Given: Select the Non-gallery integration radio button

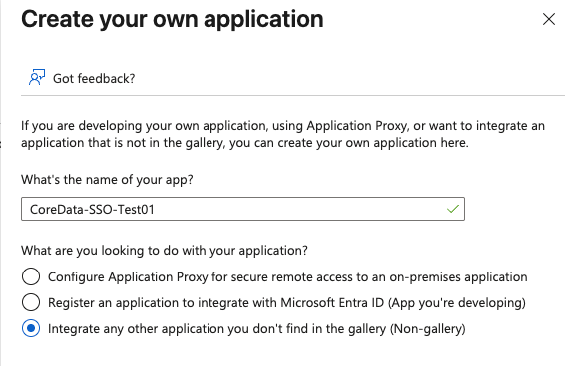Looking at the screenshot, I should [31, 328].
